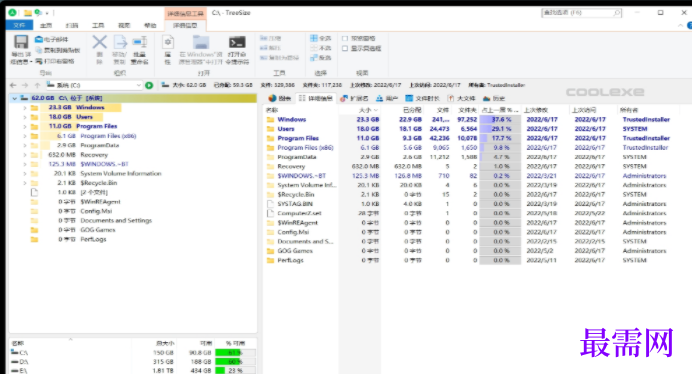Collapse the 62.0 GB C:\ root node

point(15,98)
